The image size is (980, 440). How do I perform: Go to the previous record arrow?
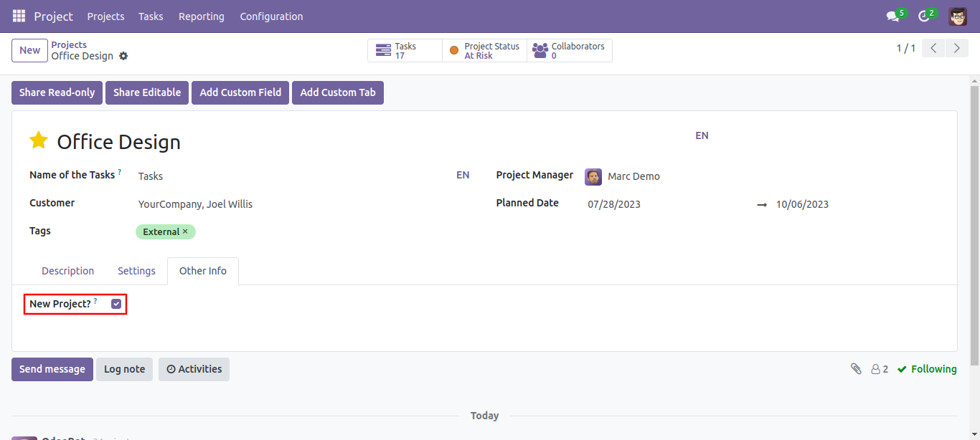point(933,49)
